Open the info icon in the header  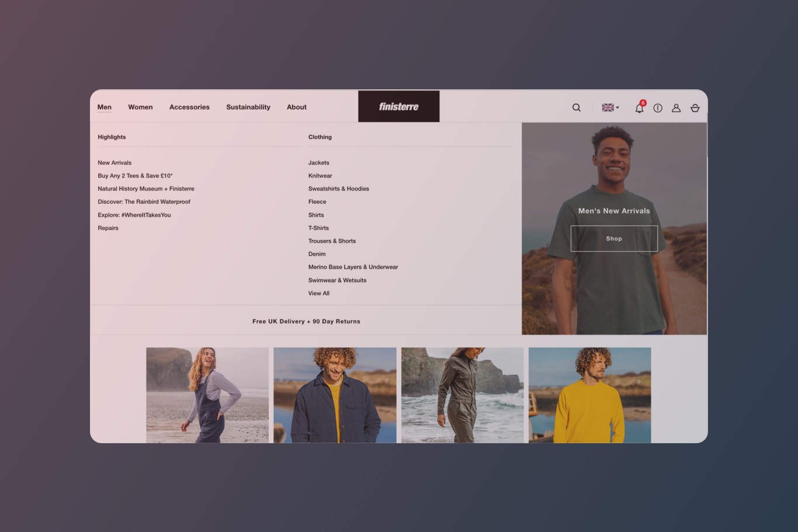click(657, 108)
